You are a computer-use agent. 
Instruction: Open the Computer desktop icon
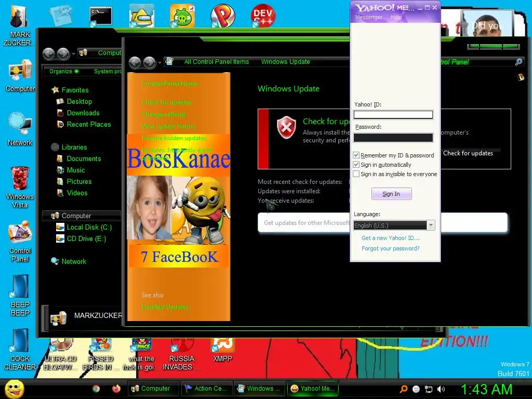[20, 76]
